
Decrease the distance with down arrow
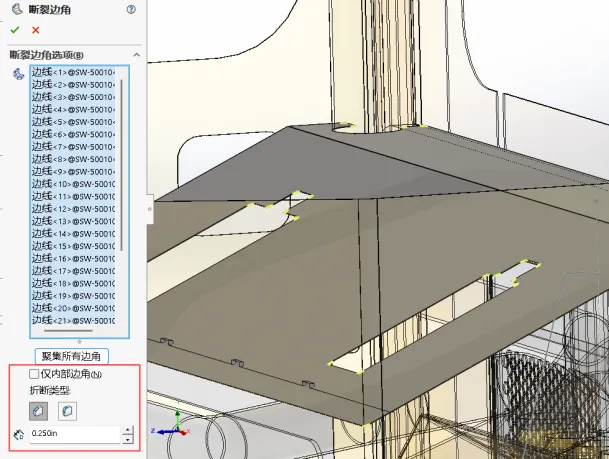point(127,439)
